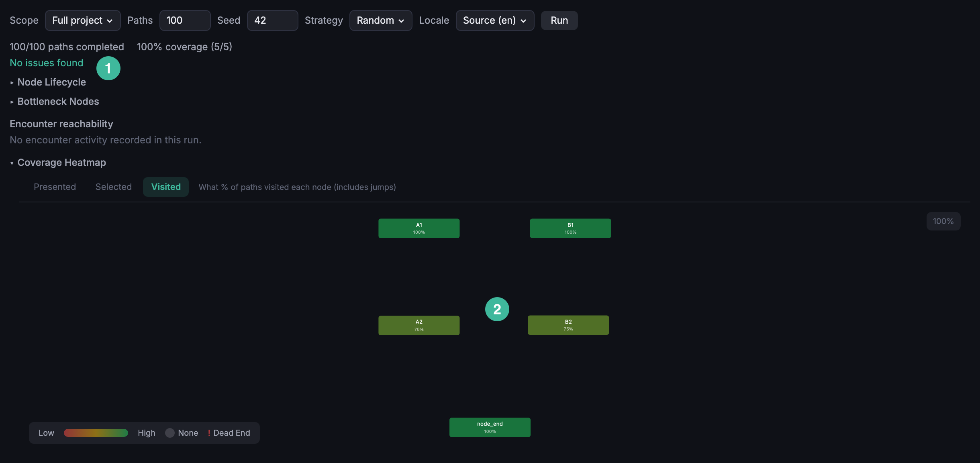The image size is (980, 463).
Task: Switch to the Presented heatmap tab
Action: (x=55, y=187)
